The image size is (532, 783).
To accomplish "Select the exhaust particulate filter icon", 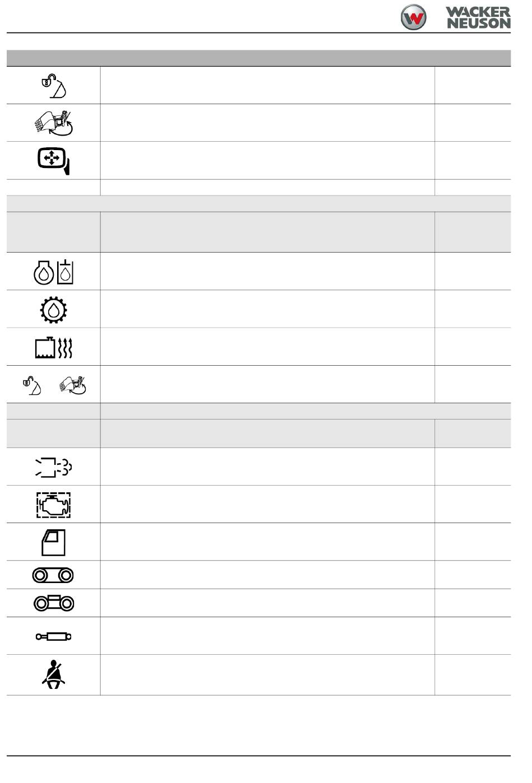I will pos(54,467).
